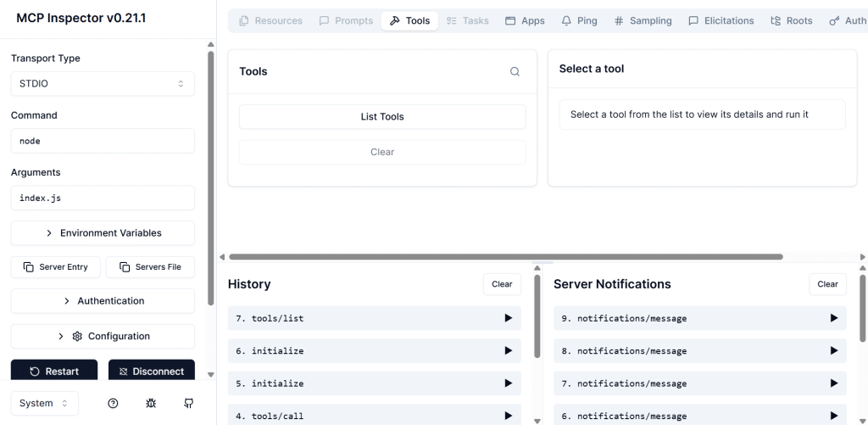The width and height of the screenshot is (868, 425).
Task: Expand the 7. tools/list history entry arrow
Action: pyautogui.click(x=508, y=318)
